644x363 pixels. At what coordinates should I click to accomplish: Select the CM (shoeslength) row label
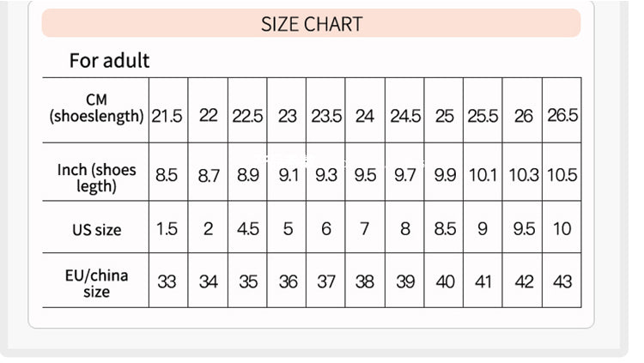point(96,108)
